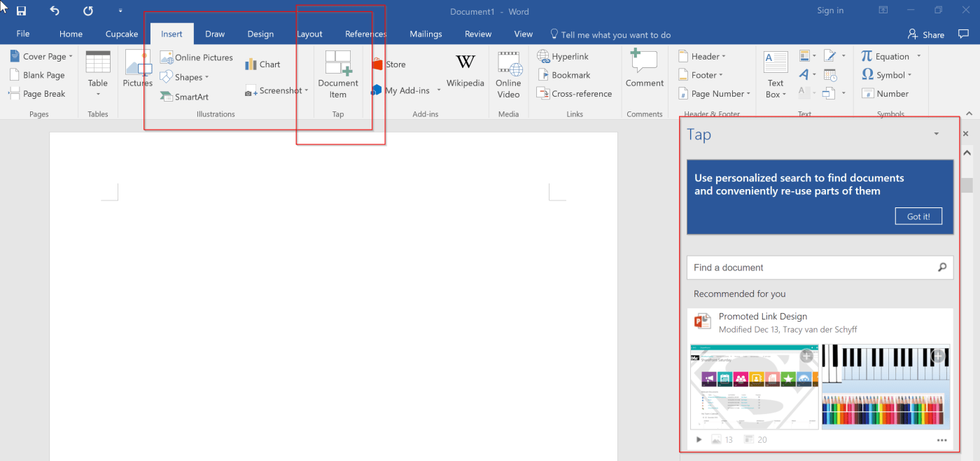Click Sign in link
The image size is (980, 461).
[830, 11]
